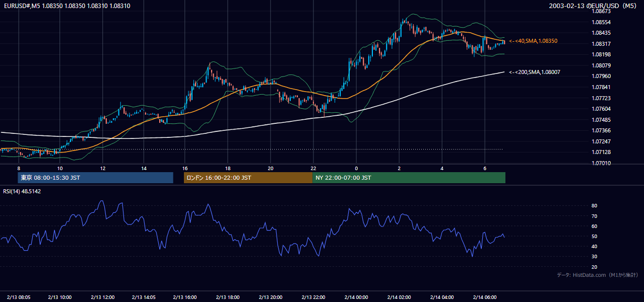Click the NY 22:00-07:00 JST session bar
The image size is (644, 302).
click(x=409, y=178)
